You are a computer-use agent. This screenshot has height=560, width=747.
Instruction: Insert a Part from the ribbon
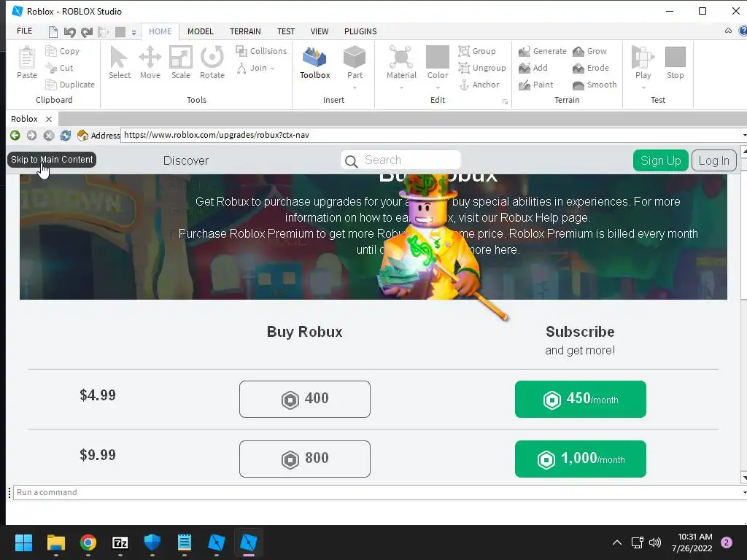pos(355,63)
